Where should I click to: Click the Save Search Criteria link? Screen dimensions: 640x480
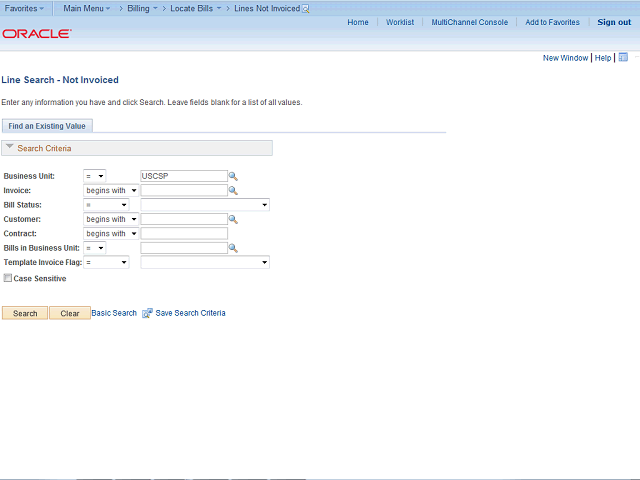coord(190,313)
